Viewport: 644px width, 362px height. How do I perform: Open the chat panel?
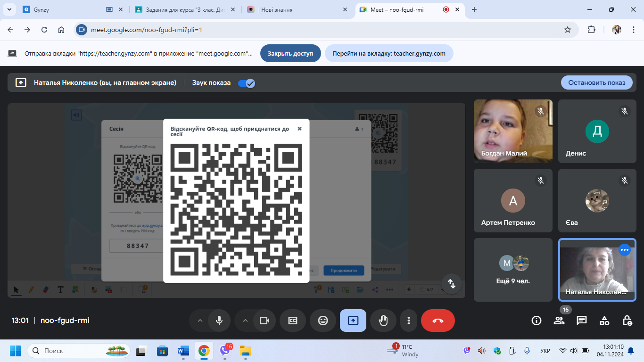582,321
